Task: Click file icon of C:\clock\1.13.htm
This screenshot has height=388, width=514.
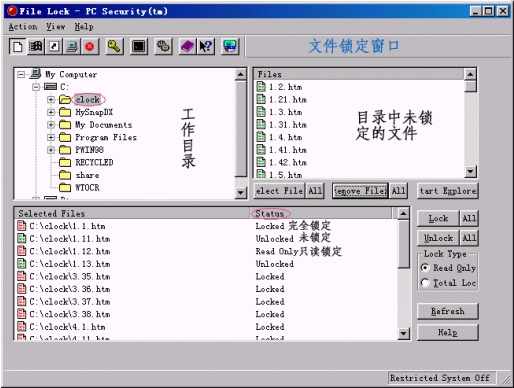Action: (22, 264)
